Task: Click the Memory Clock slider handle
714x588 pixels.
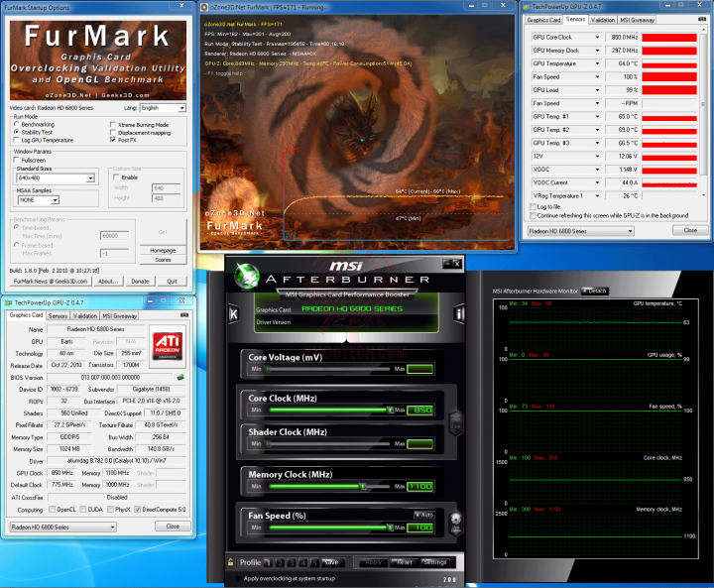Action: coord(363,486)
